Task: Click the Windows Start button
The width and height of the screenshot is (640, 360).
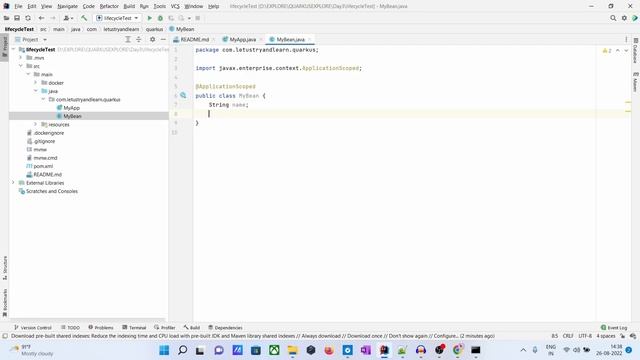Action: point(164,350)
